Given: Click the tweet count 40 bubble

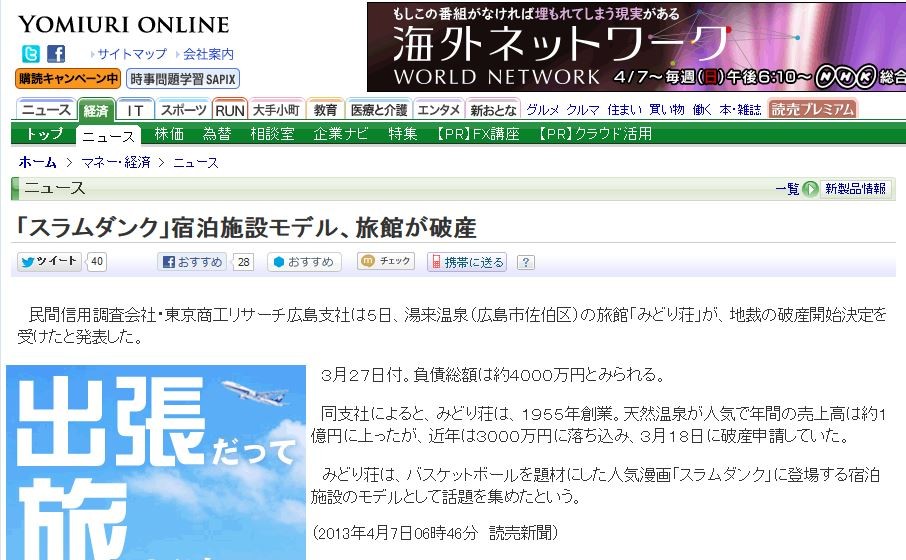Looking at the screenshot, I should pos(96,262).
